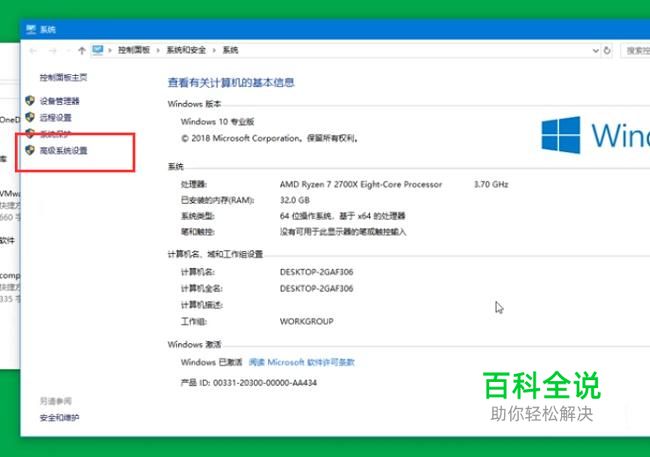Click the forward arrow in navigation bar
This screenshot has height=457, width=650.
click(x=53, y=51)
